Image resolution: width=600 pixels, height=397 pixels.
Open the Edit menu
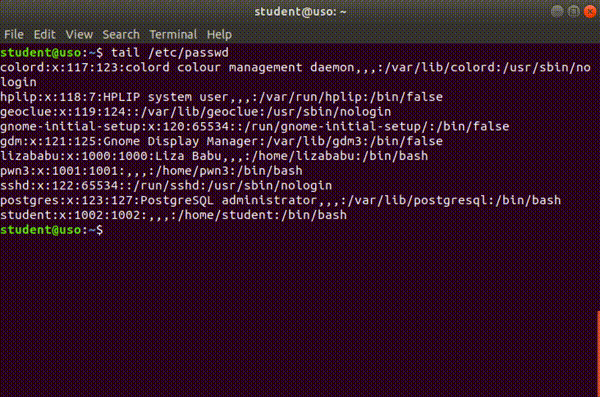44,34
